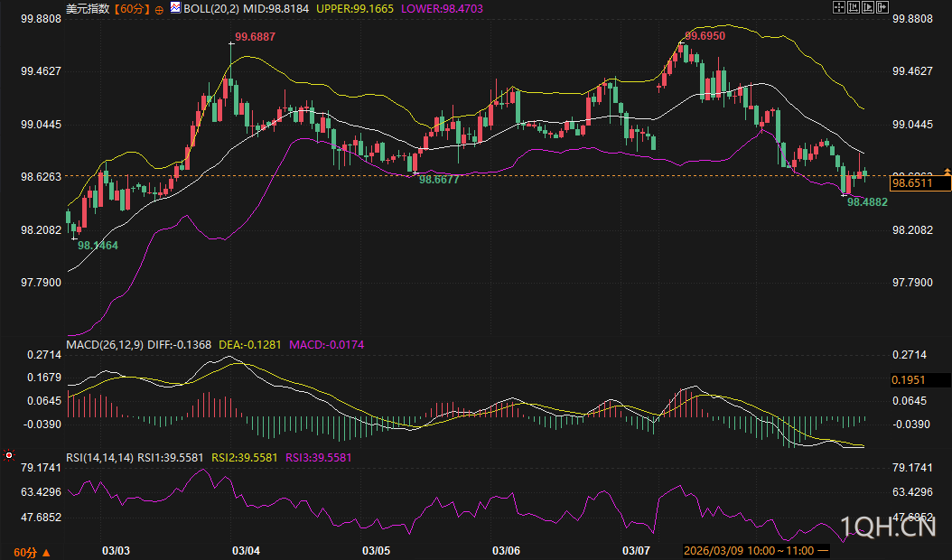Click the BOLL indicator chart icon
Viewport: 952px width, 560px height.
click(x=175, y=7)
